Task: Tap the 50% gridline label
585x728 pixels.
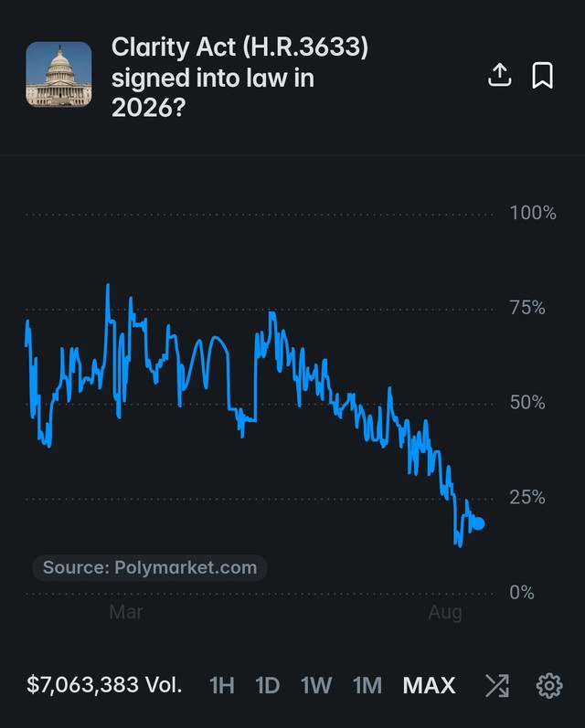Action: coord(527,402)
